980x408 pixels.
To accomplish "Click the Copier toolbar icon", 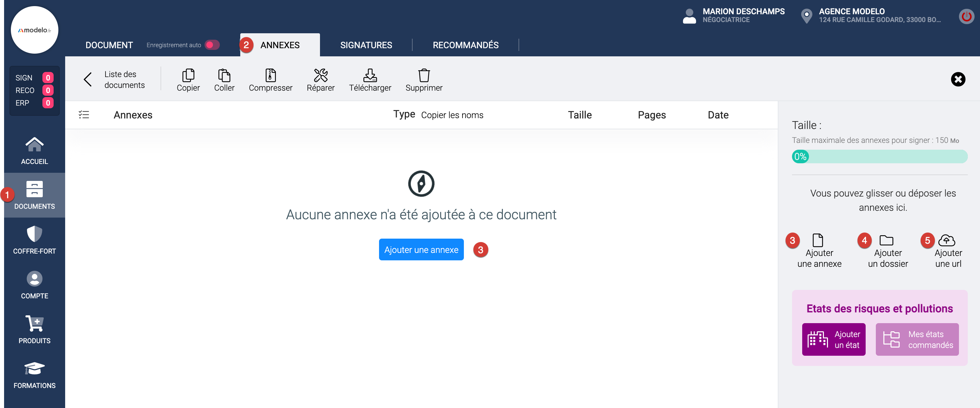I will pos(188,75).
